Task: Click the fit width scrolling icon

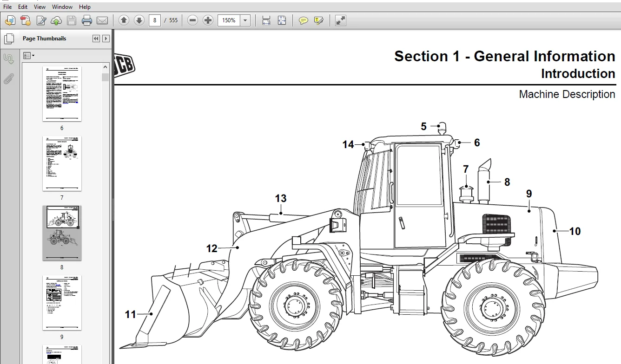Action: tap(266, 20)
